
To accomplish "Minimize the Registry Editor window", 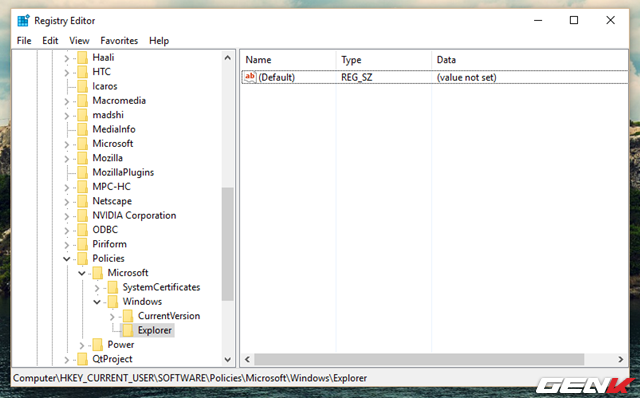I will click(538, 20).
